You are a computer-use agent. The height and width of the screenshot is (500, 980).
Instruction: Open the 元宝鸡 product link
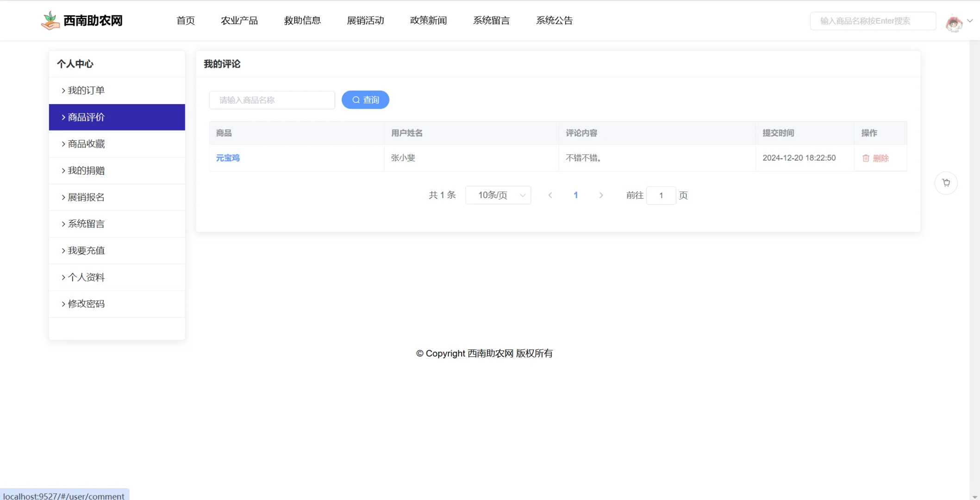228,158
